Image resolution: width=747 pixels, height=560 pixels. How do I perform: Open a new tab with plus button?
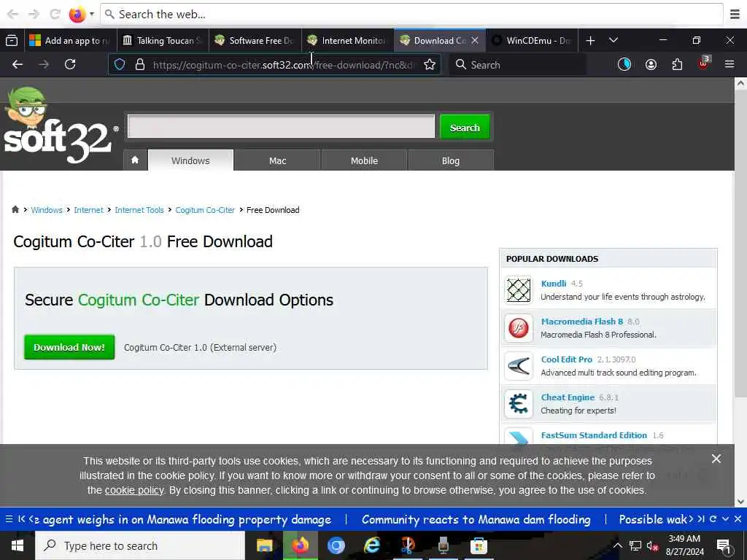click(590, 41)
